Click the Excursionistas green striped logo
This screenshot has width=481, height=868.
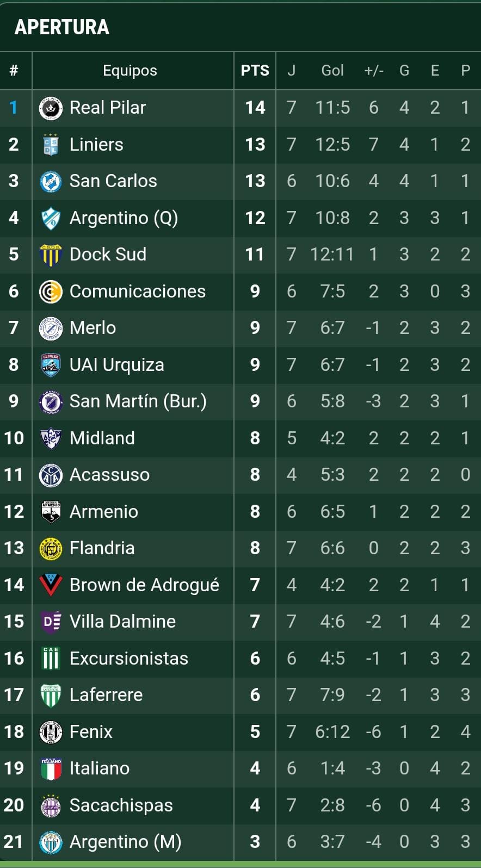[x=51, y=658]
